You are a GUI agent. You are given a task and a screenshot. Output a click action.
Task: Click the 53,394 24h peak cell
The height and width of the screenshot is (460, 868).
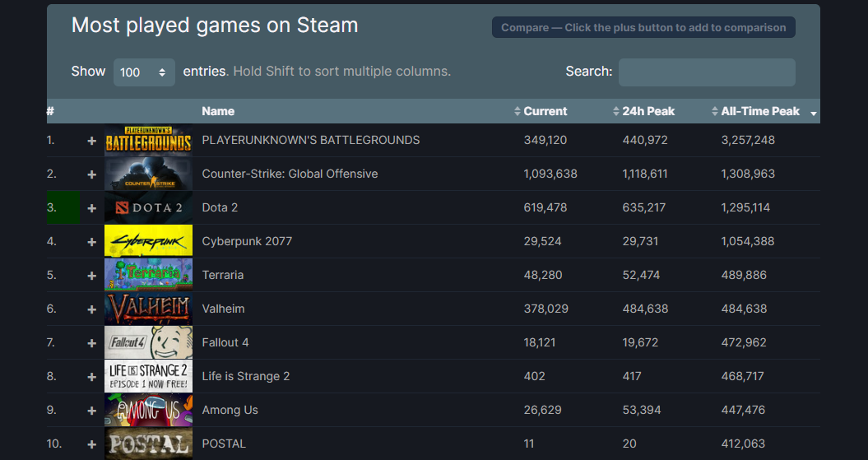tap(642, 410)
